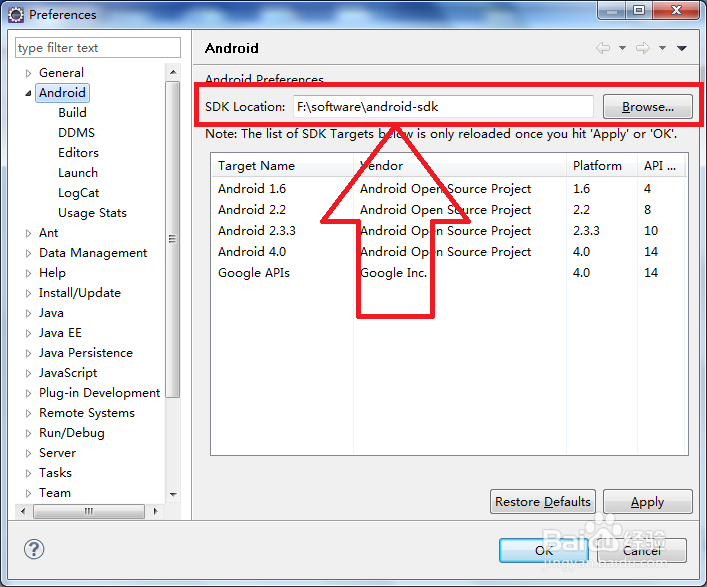Click the forward navigation arrow icon

pyautogui.click(x=643, y=48)
